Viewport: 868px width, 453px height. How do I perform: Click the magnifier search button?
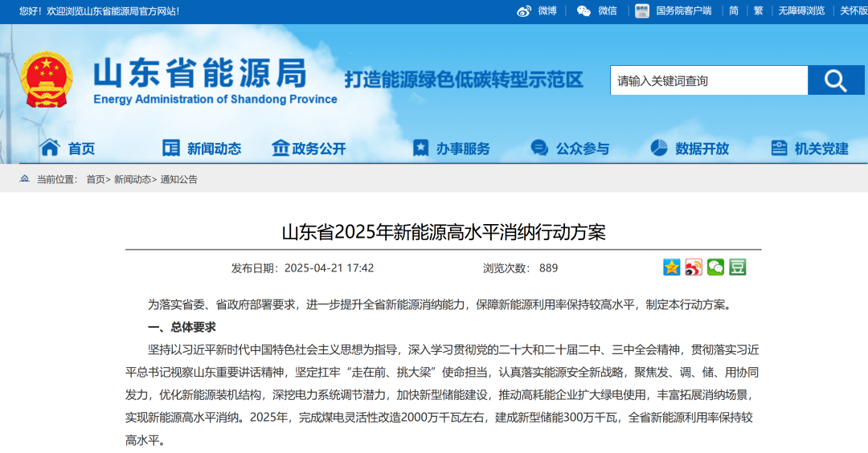click(x=836, y=80)
